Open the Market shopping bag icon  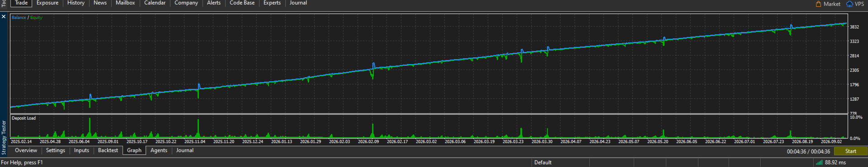(x=818, y=4)
